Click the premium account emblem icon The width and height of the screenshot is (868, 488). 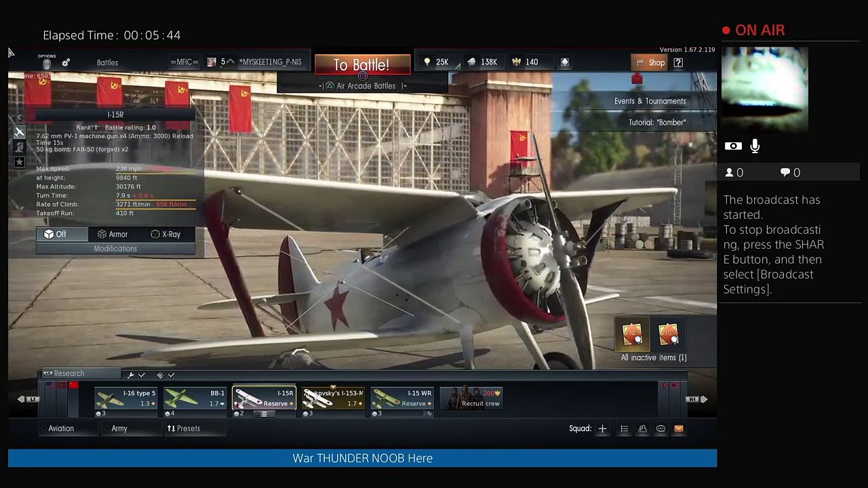coord(564,62)
